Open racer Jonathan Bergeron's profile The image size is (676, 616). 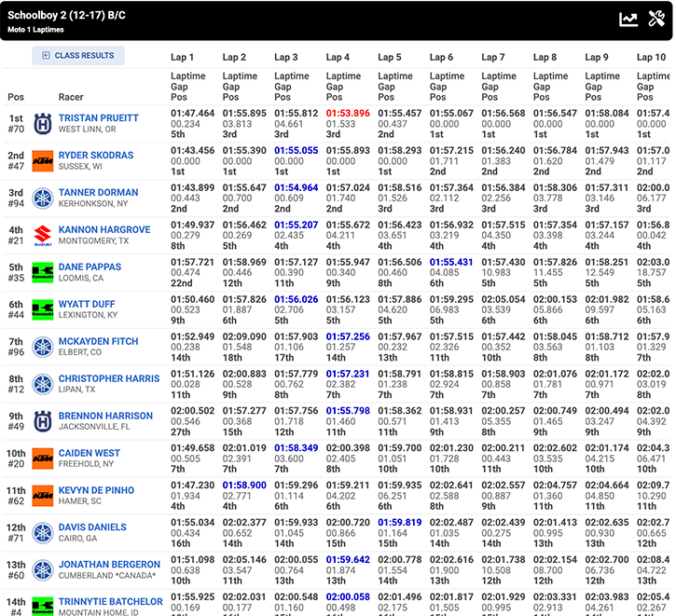109,565
